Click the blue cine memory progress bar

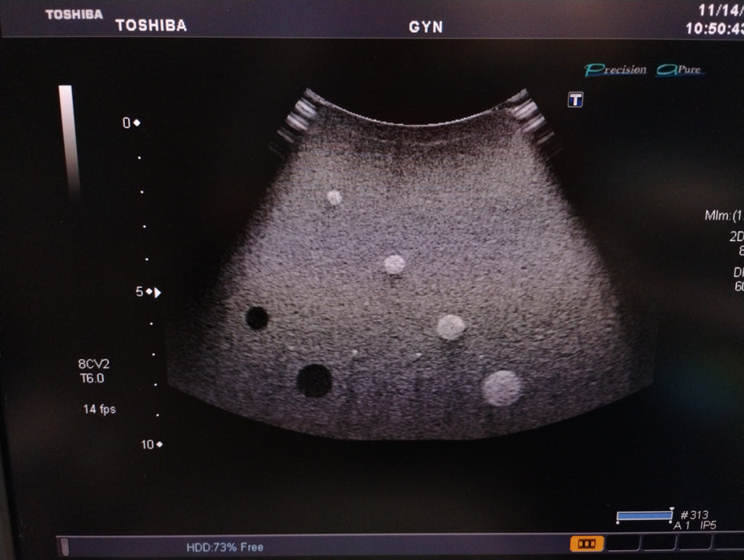pyautogui.click(x=644, y=516)
